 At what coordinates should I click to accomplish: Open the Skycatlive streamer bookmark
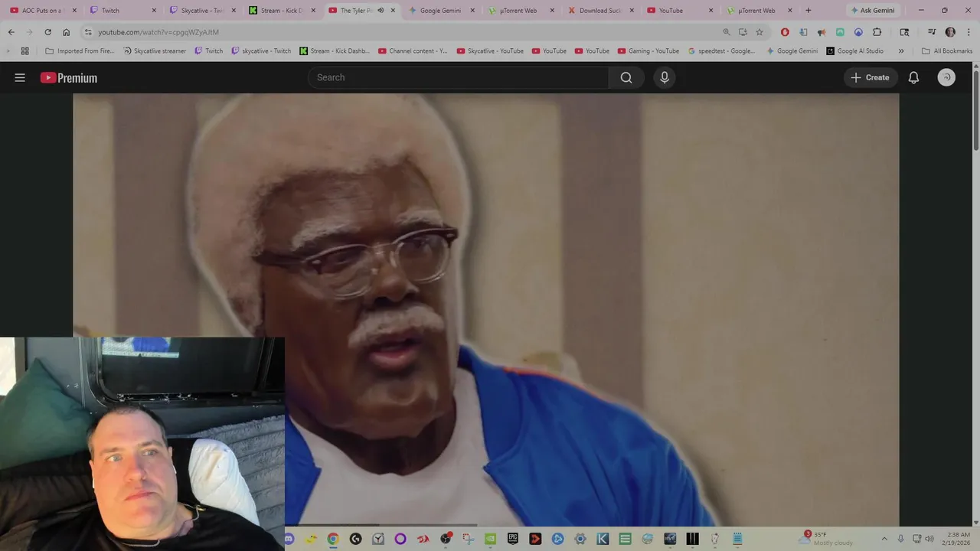(155, 51)
